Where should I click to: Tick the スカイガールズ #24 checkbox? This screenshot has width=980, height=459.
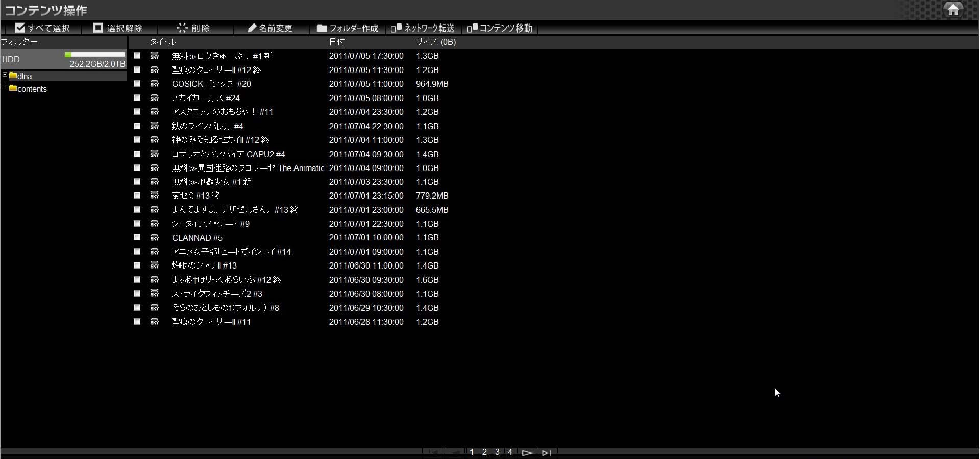click(x=137, y=98)
